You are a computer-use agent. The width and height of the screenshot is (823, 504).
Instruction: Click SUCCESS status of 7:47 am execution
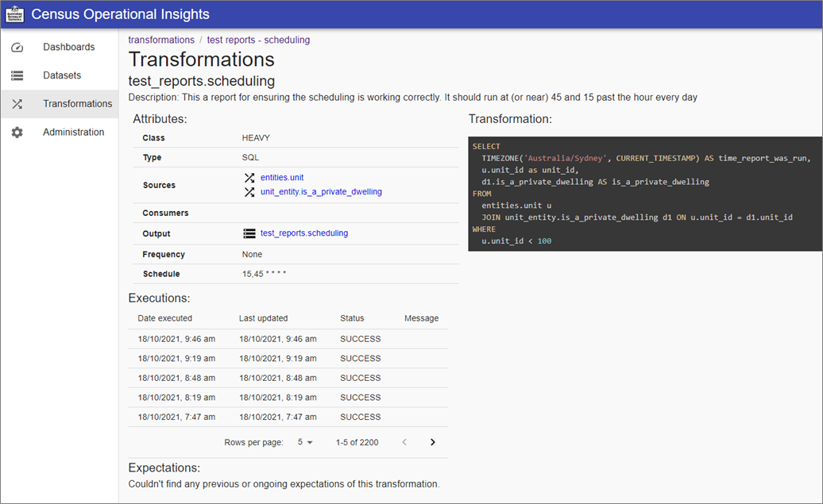click(360, 417)
